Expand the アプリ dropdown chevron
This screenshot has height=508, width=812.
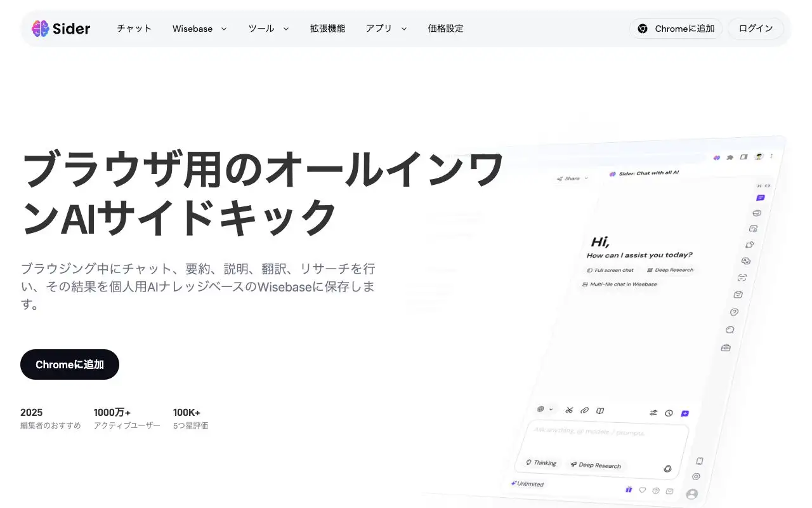click(404, 29)
